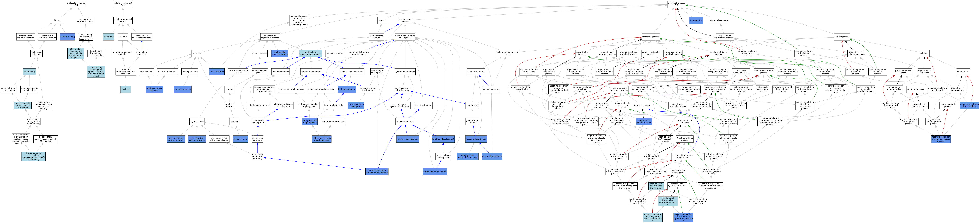Viewport: 980px width, 223px height.
Task: Select the 'cell development' node
Action: [x=491, y=89]
